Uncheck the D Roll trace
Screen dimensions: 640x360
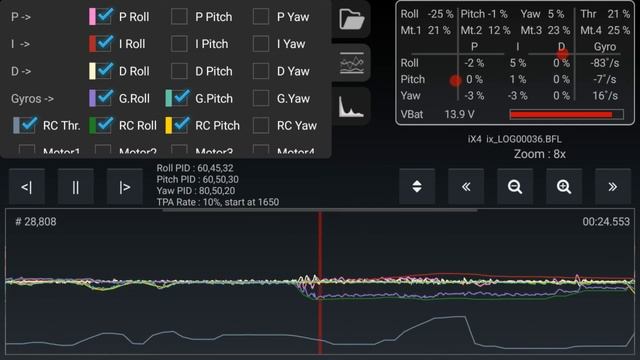[105, 71]
